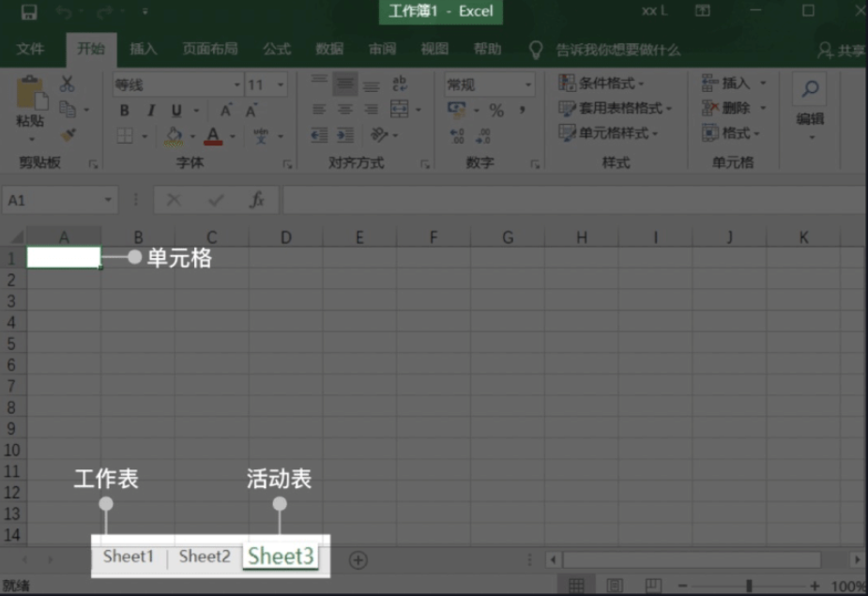Open the 数据 ribbon tab
The height and width of the screenshot is (596, 868).
click(x=329, y=49)
